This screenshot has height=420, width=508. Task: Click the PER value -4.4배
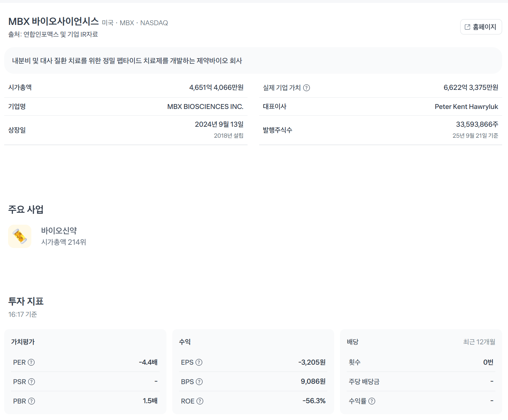tap(148, 362)
